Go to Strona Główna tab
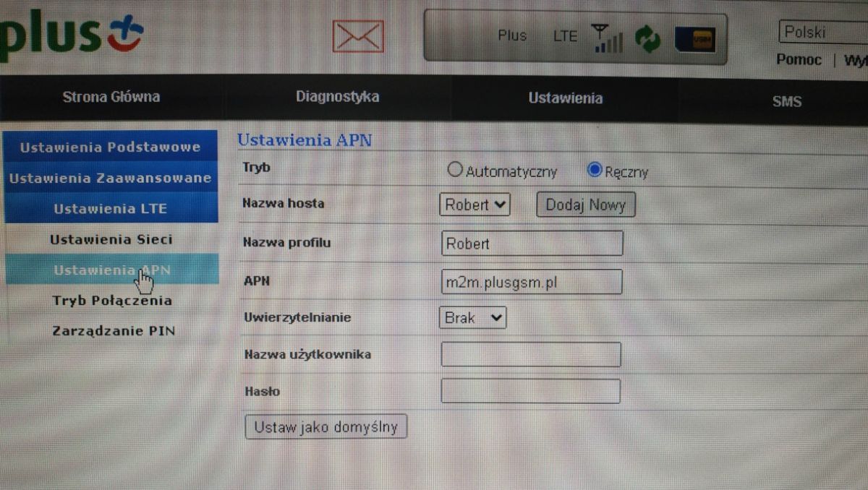 coord(111,97)
